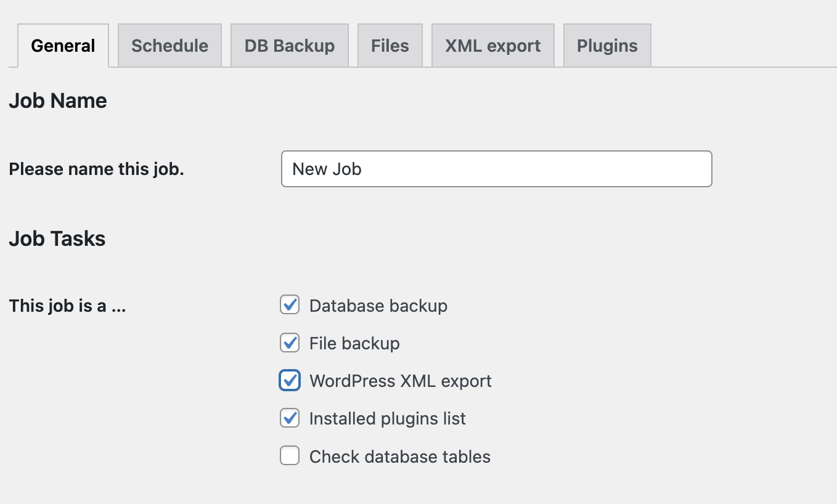Disable the Installed plugins list task
837x504 pixels.
click(x=290, y=418)
